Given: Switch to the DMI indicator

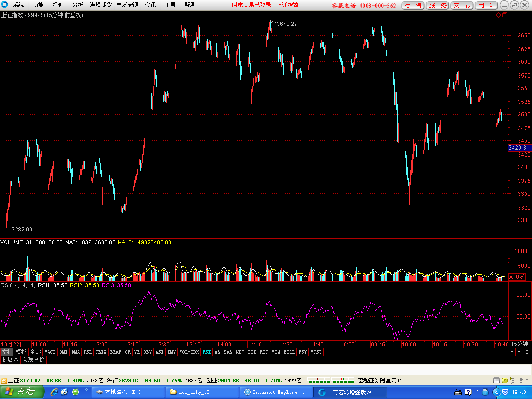Looking at the screenshot, I should [x=63, y=352].
